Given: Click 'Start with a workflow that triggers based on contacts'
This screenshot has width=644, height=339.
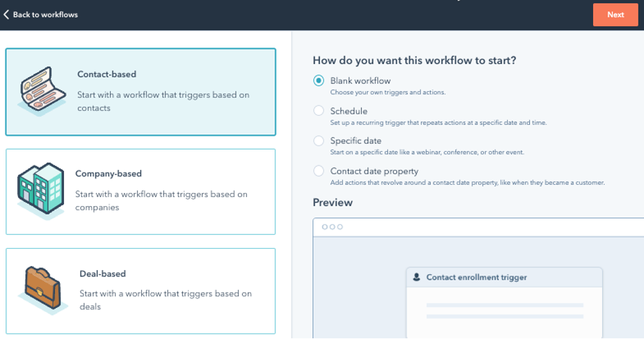Looking at the screenshot, I should coord(163,101).
